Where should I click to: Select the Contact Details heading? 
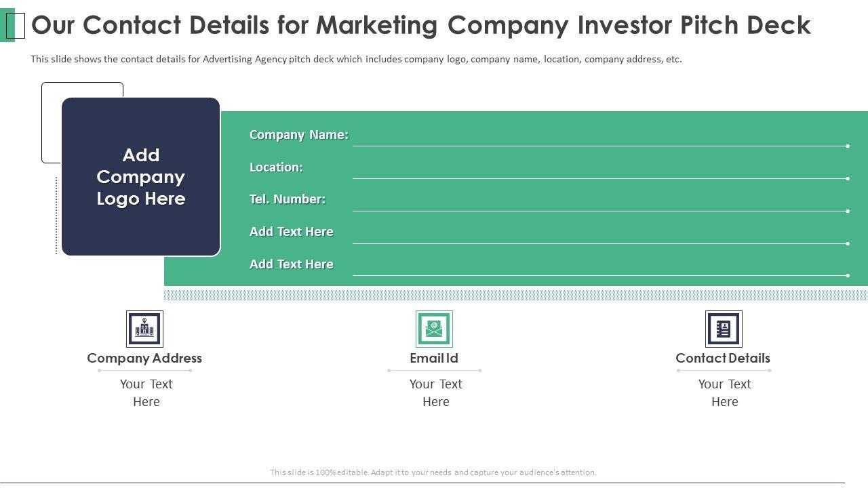pyautogui.click(x=723, y=358)
